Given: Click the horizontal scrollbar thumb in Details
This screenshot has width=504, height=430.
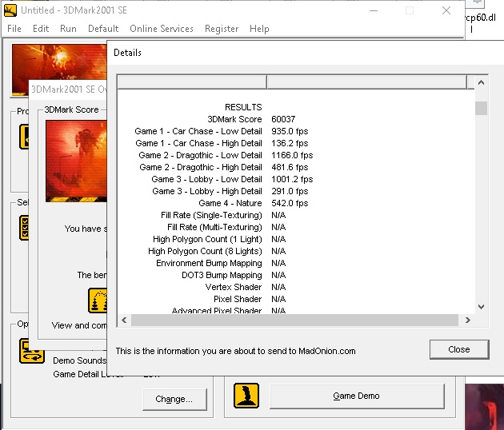Looking at the screenshot, I should click(294, 321).
